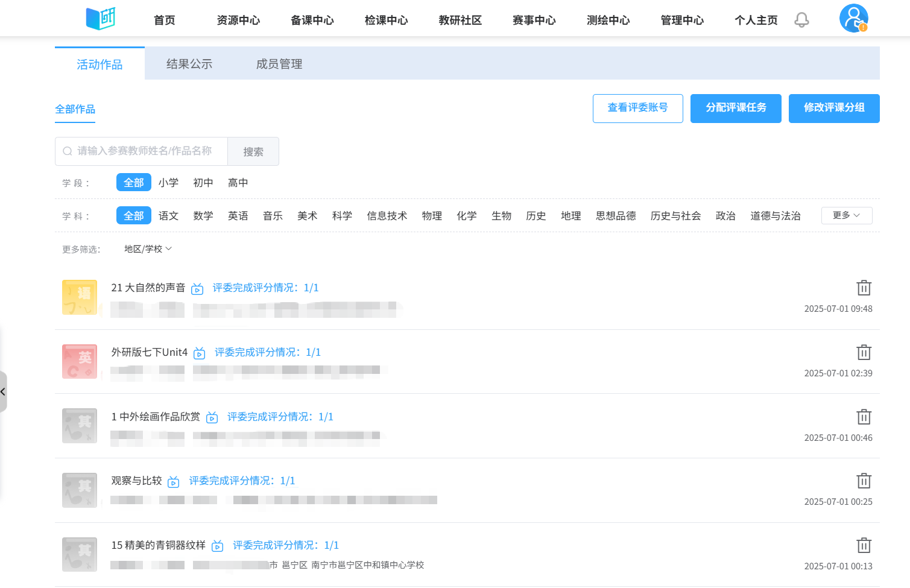910x588 pixels.
Task: Choose the 语文 subject filter
Action: (x=168, y=216)
